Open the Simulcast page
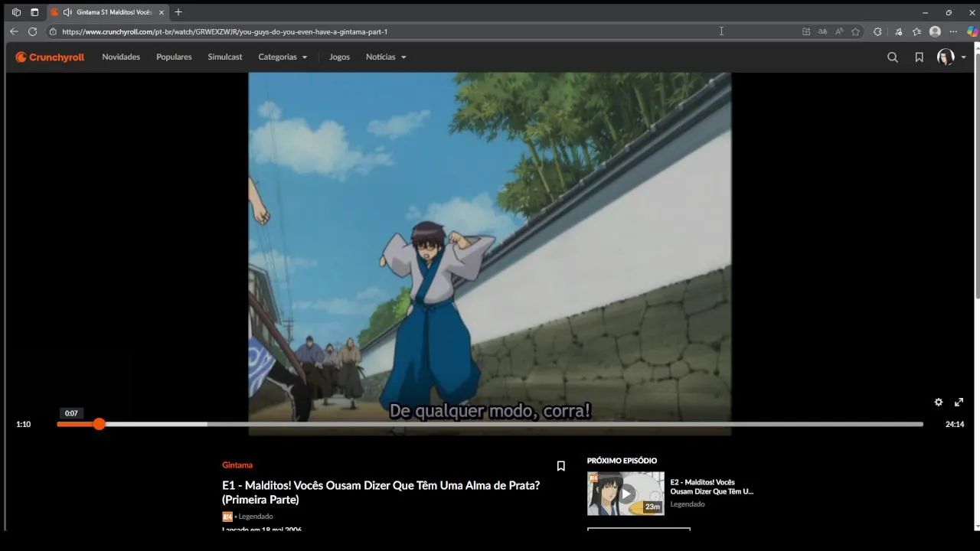Screen dimensions: 980x551 225,57
